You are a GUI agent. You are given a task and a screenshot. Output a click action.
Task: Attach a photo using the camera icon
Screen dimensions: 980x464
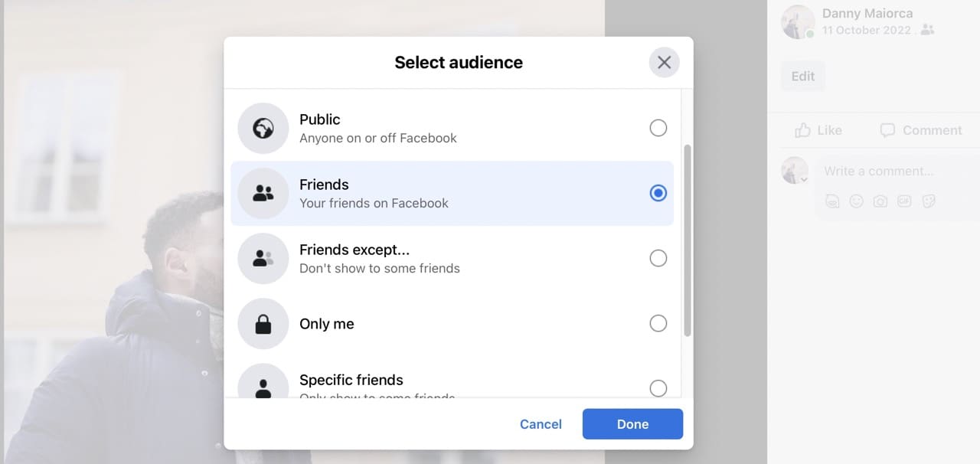(x=880, y=201)
